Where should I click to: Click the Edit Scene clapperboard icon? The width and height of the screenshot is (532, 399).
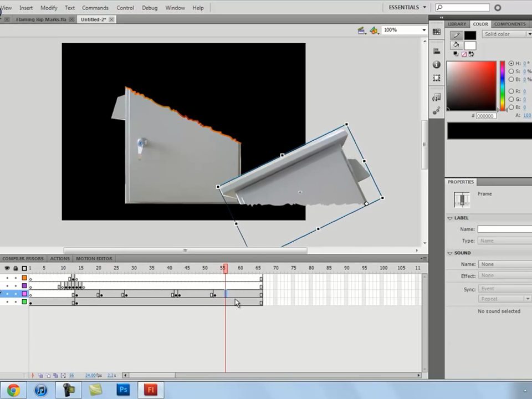point(362,30)
